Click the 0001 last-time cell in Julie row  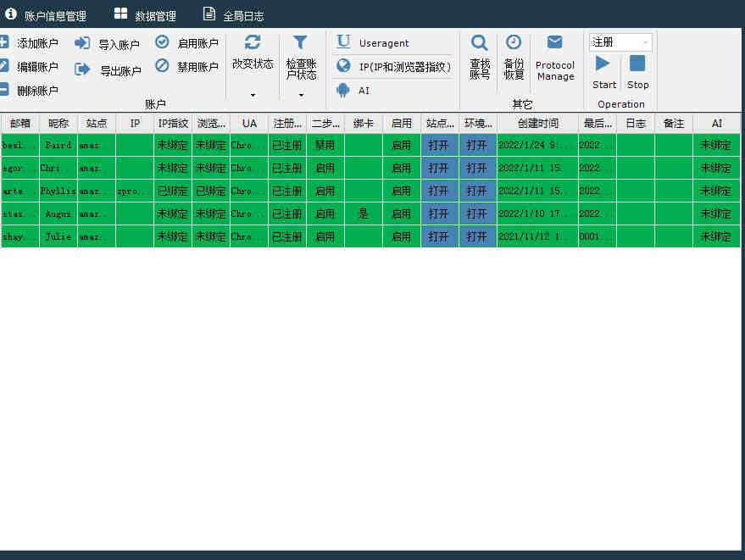(598, 236)
